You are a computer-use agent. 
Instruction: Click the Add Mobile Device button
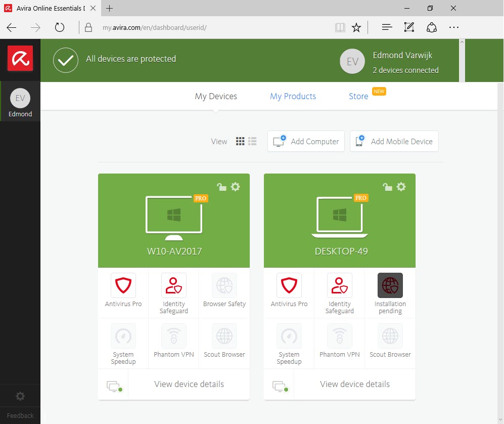pos(394,141)
